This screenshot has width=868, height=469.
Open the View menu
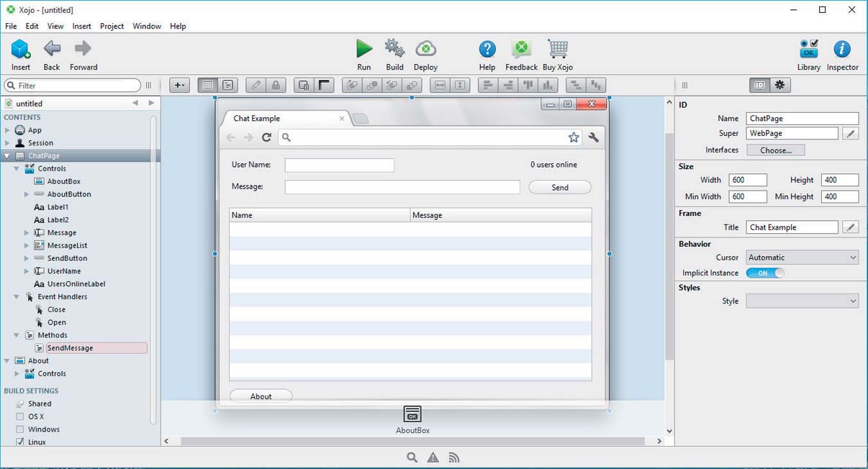tap(55, 26)
